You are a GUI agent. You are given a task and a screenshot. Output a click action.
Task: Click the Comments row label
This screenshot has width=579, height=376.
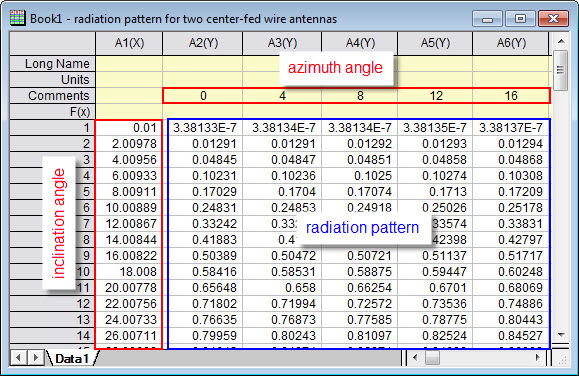tap(52, 96)
